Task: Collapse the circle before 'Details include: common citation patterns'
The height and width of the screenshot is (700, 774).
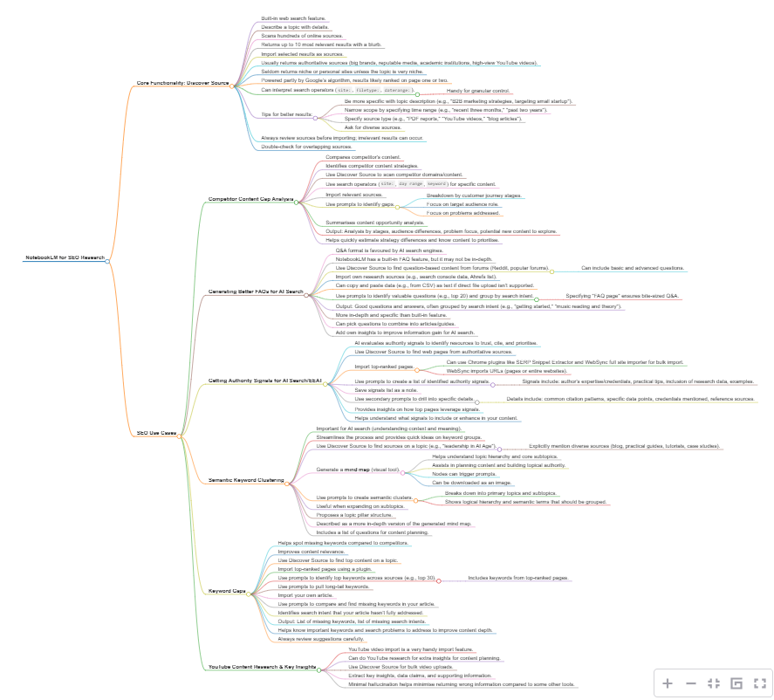Action: (476, 402)
